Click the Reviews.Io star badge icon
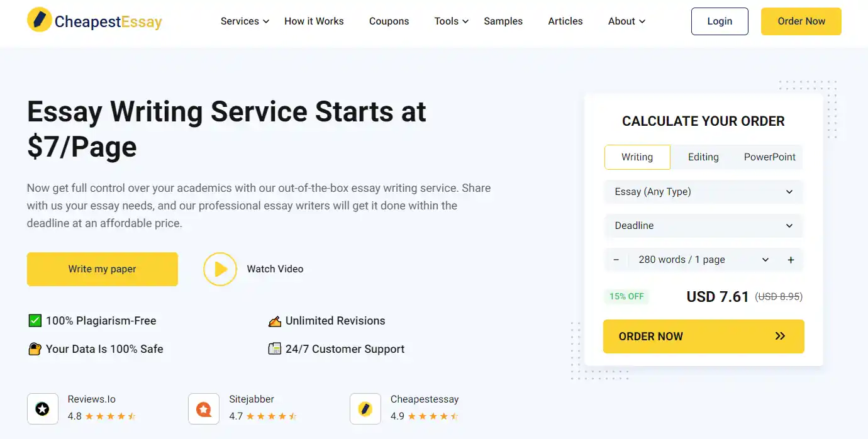868x439 pixels. click(x=42, y=409)
